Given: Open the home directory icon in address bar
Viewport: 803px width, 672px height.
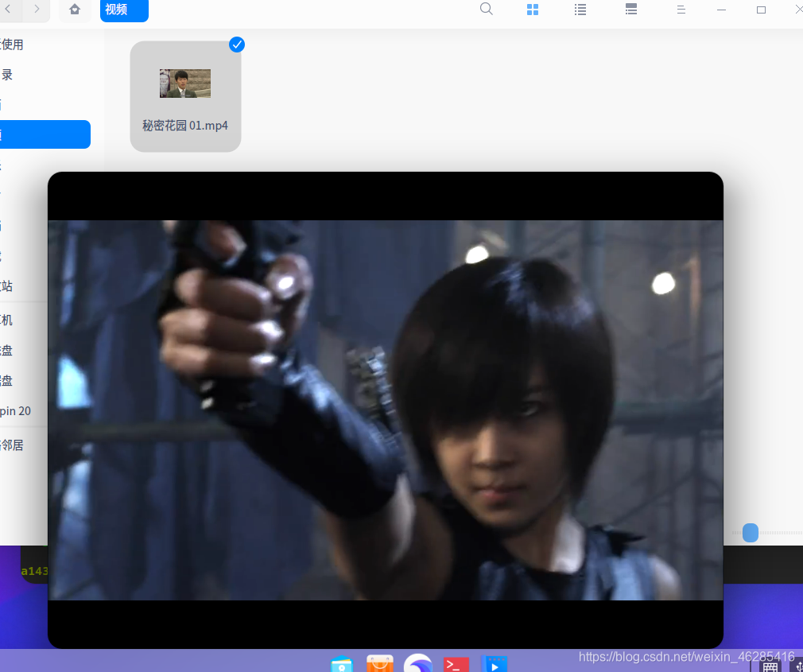Looking at the screenshot, I should coord(75,10).
